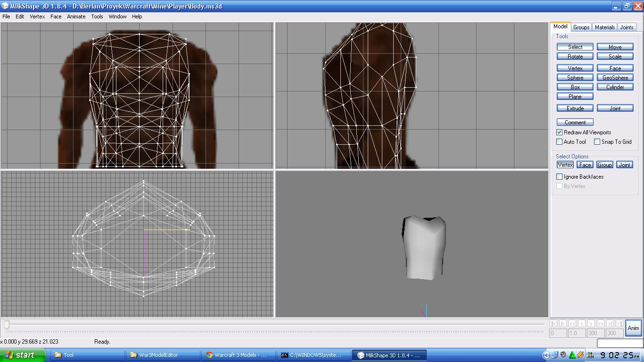The height and width of the screenshot is (362, 644).
Task: Open the File menu
Action: pos(6,16)
